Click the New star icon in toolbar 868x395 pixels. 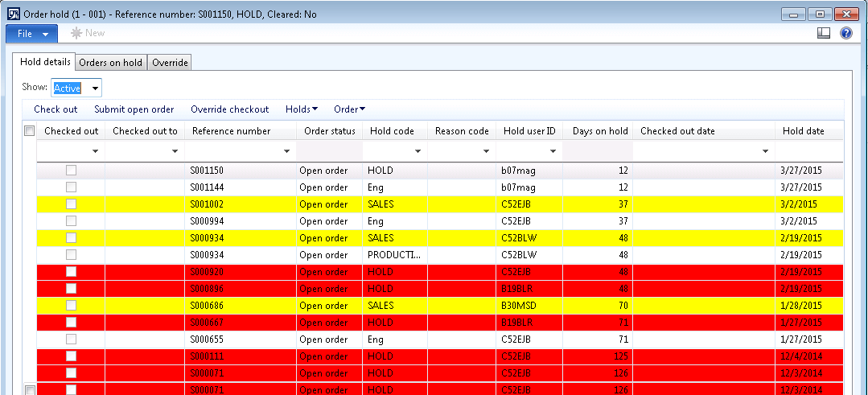pos(77,33)
